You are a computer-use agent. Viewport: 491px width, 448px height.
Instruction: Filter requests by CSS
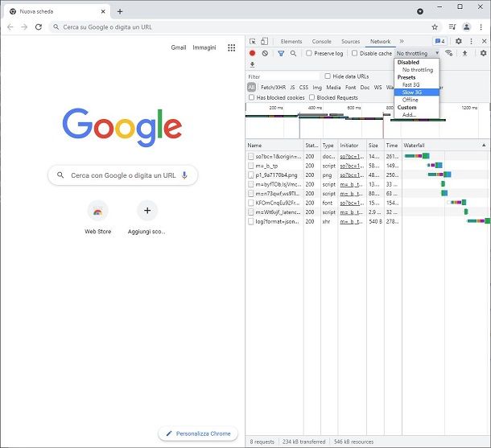coord(303,88)
